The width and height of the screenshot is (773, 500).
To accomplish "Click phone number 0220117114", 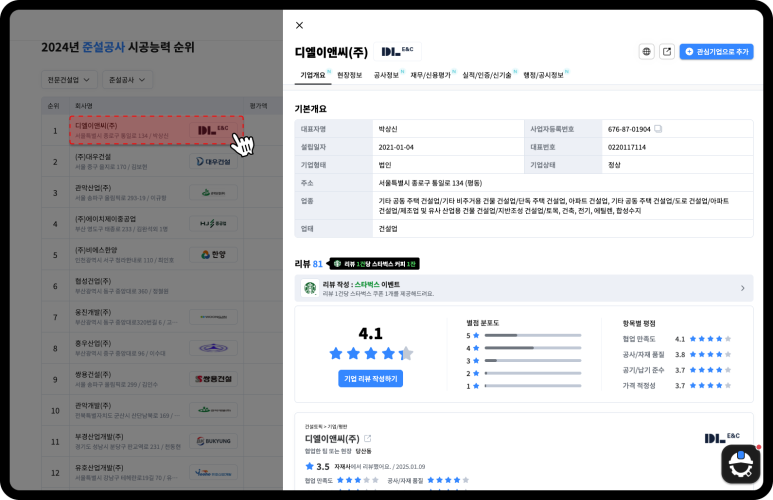I will tap(627, 147).
